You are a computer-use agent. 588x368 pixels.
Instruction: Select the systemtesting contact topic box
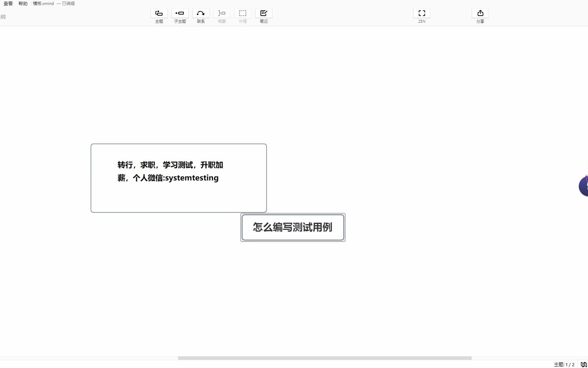(178, 178)
